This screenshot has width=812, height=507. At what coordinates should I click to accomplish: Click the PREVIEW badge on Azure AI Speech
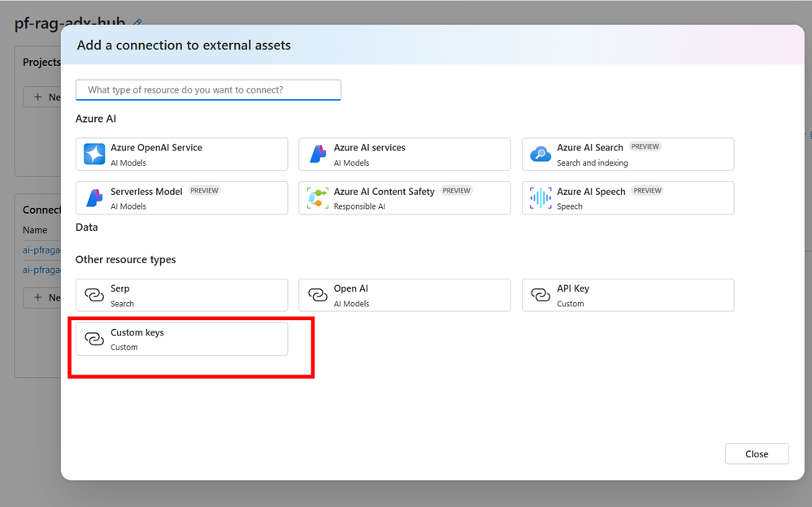click(x=647, y=191)
